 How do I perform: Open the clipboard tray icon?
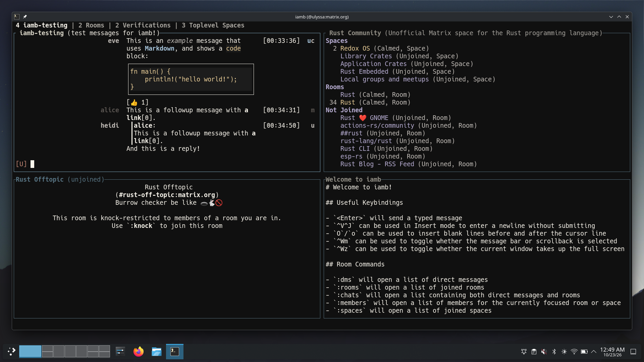[534, 352]
